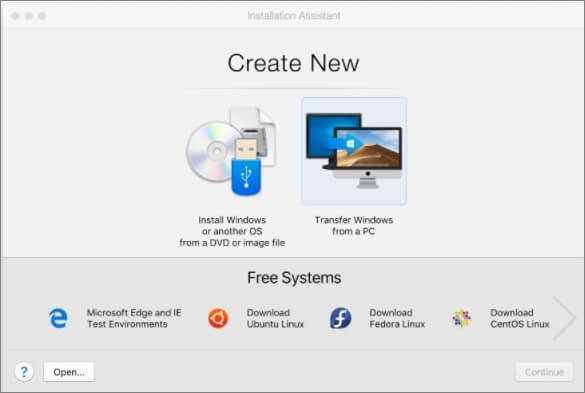
Task: Click the Fedora logo icon
Action: (340, 318)
